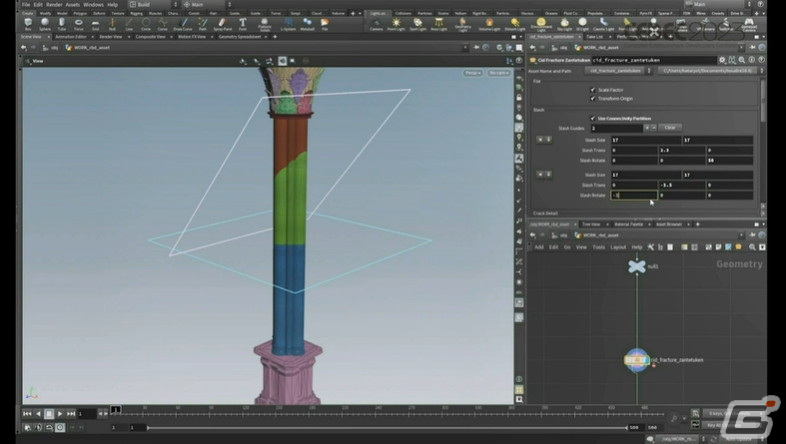Click the Slash Guides count field
The height and width of the screenshot is (444, 786).
[x=616, y=128]
